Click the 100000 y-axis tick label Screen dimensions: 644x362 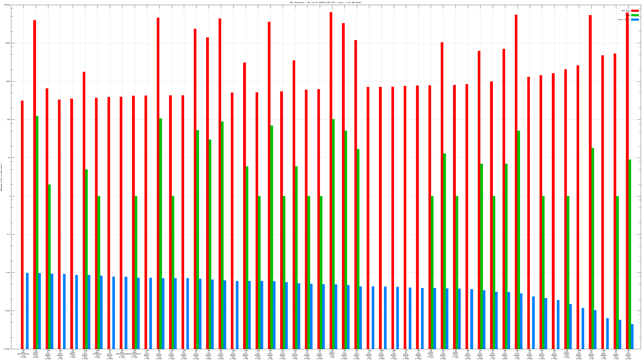pyautogui.click(x=7, y=5)
